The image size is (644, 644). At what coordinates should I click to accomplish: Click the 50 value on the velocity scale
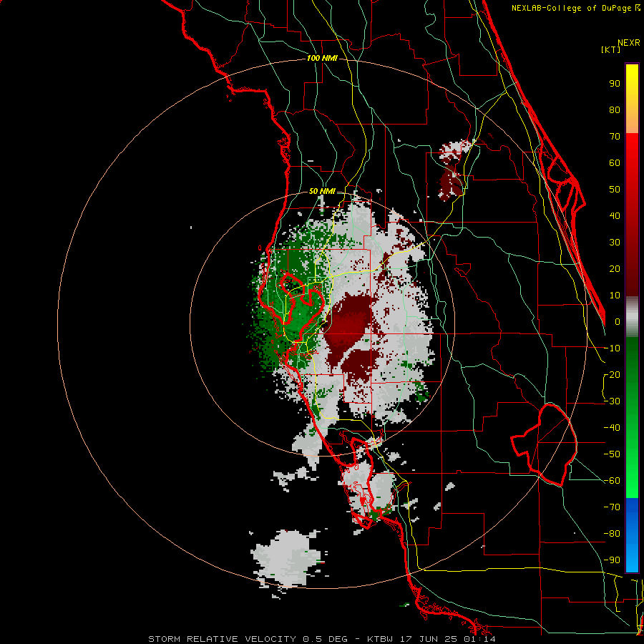point(615,190)
